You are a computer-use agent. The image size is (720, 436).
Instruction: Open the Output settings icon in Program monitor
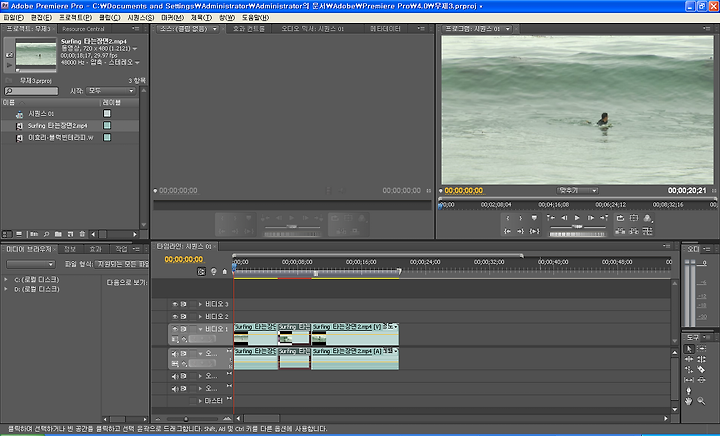647,218
